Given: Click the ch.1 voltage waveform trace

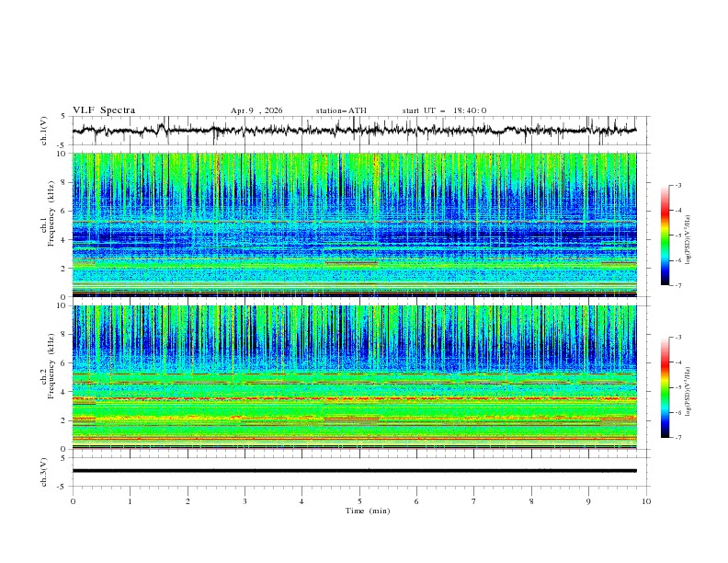Looking at the screenshot, I should click(x=354, y=131).
